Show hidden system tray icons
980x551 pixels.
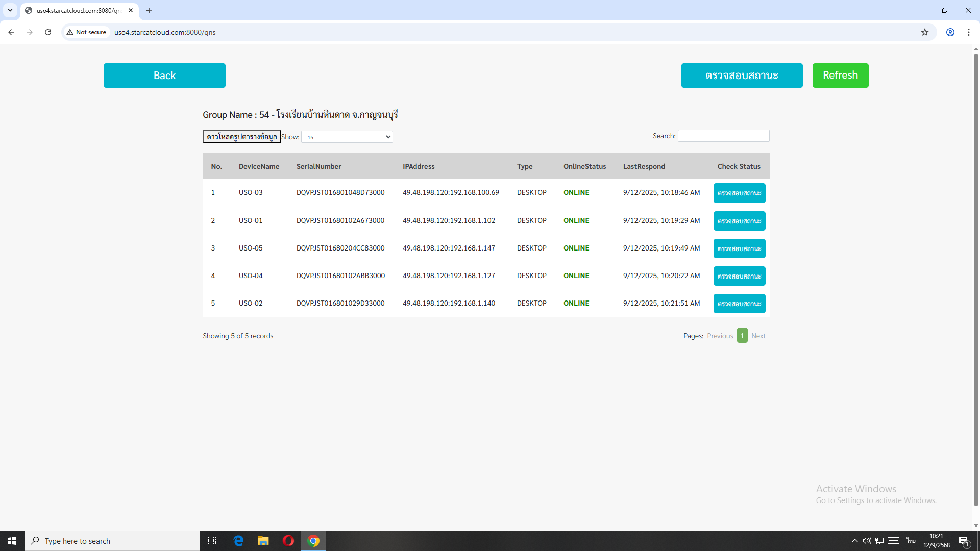pyautogui.click(x=854, y=541)
